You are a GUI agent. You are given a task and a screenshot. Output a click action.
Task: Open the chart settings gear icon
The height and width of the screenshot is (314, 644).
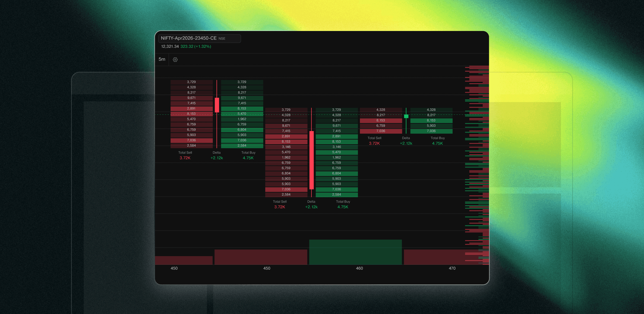coord(175,59)
